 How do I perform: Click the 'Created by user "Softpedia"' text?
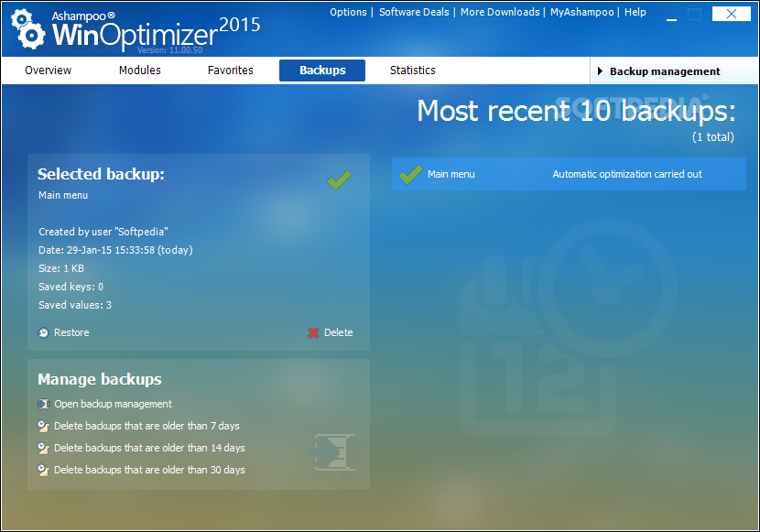[103, 232]
